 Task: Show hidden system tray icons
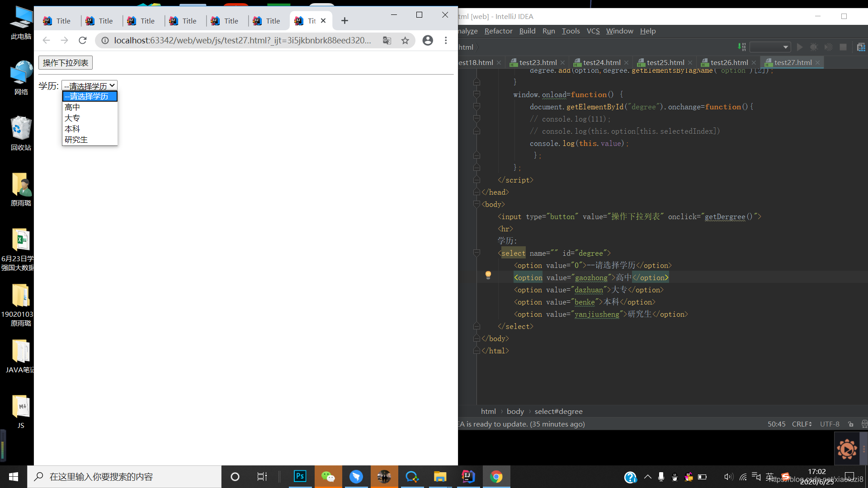[x=647, y=477]
